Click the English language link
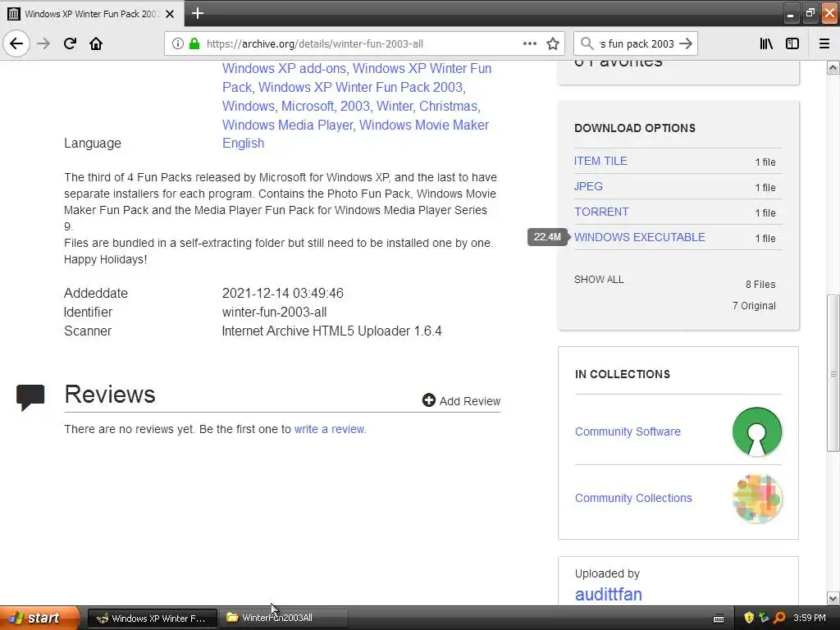The width and height of the screenshot is (840, 630). 243,143
